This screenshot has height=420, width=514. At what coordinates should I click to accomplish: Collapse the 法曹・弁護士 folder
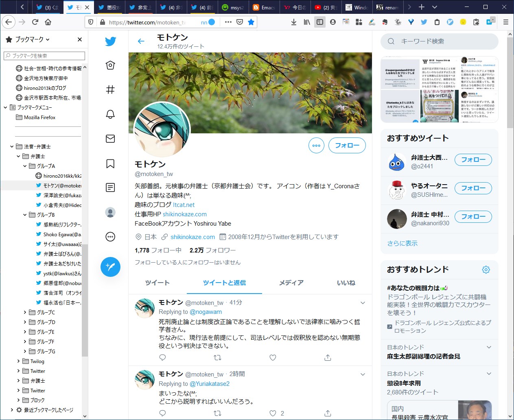[12, 146]
